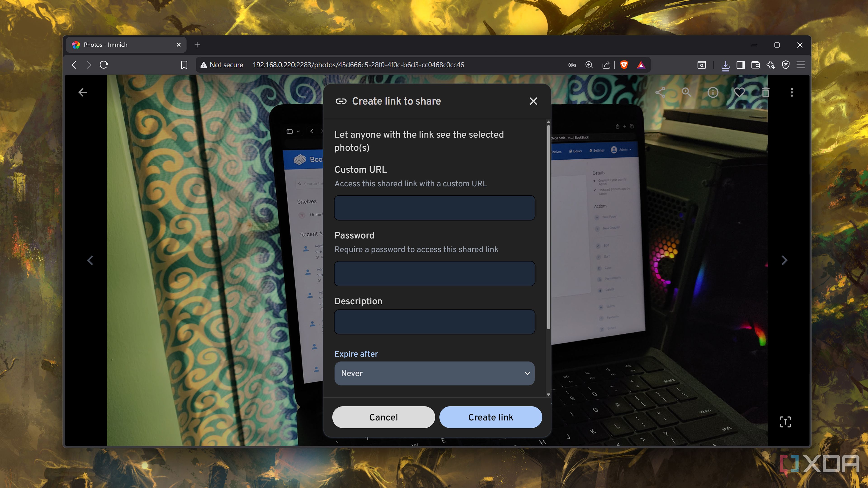
Task: Go back with the viewer arrow icon
Action: 83,92
